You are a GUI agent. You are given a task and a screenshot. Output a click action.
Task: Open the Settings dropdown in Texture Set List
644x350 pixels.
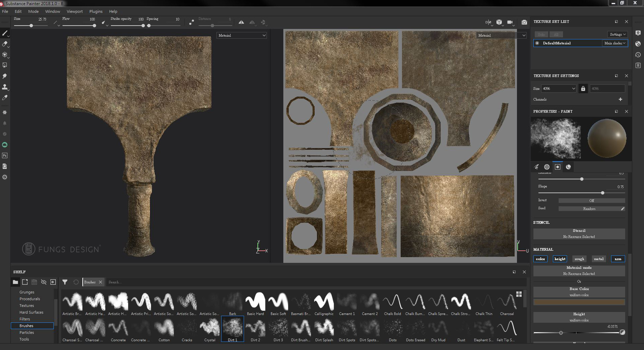point(618,34)
